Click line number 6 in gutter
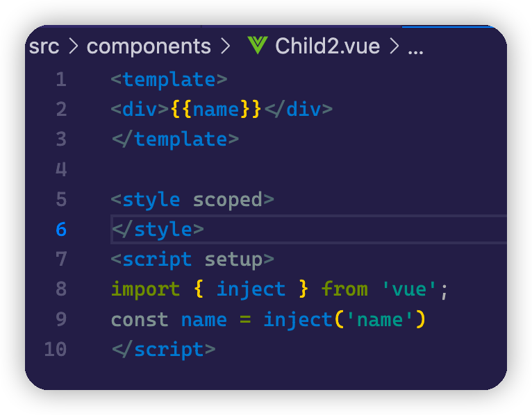The width and height of the screenshot is (532, 415). 61,229
